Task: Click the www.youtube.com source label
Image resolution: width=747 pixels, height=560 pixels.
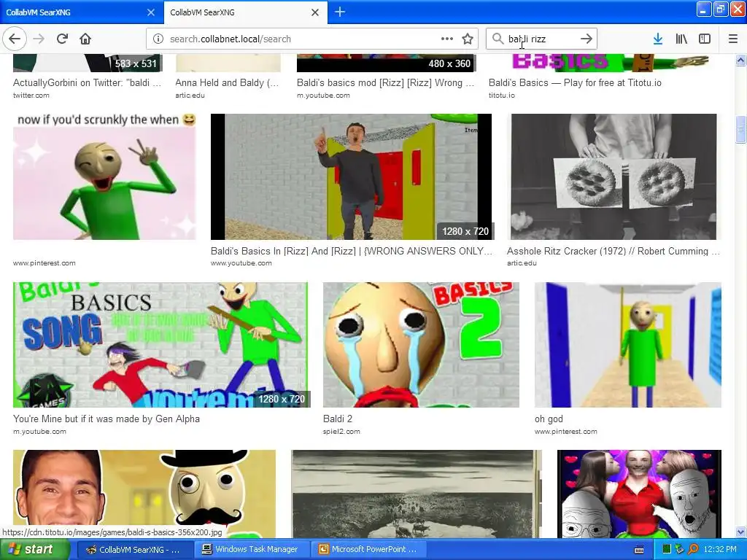Action: pyautogui.click(x=241, y=262)
